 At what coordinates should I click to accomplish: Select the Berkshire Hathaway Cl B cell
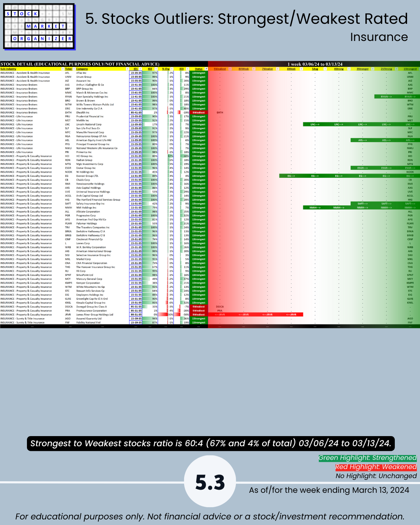click(91, 235)
